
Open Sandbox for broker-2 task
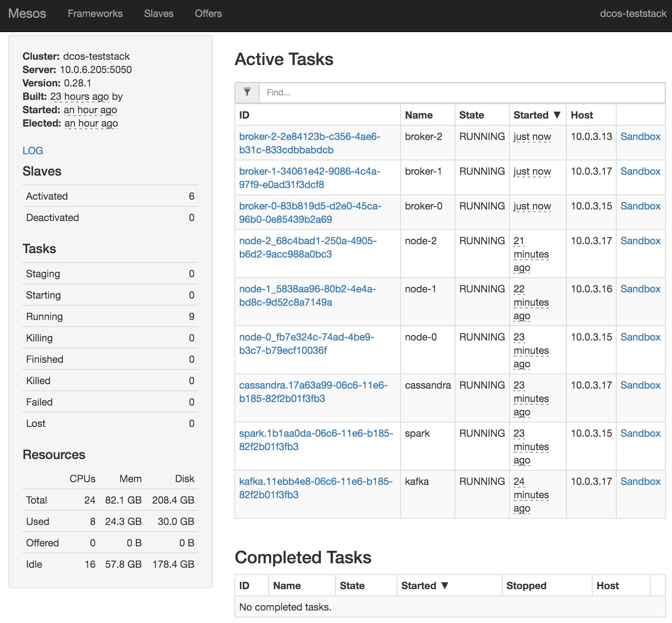point(640,136)
